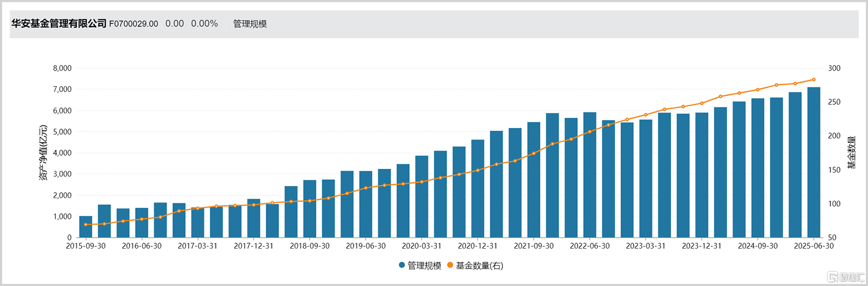Click the 0.00 price value in header
The image size is (868, 286).
(175, 24)
